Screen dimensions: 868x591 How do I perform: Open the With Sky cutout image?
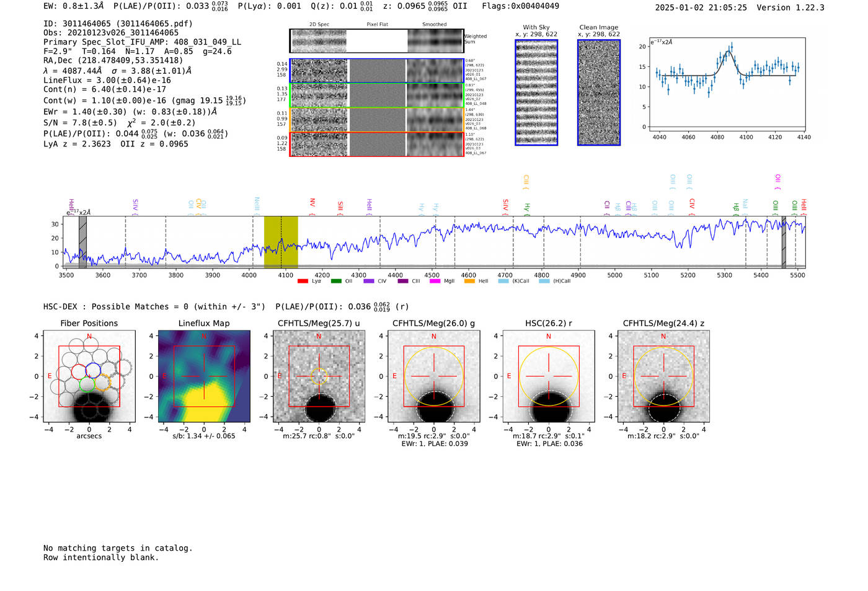(x=536, y=92)
